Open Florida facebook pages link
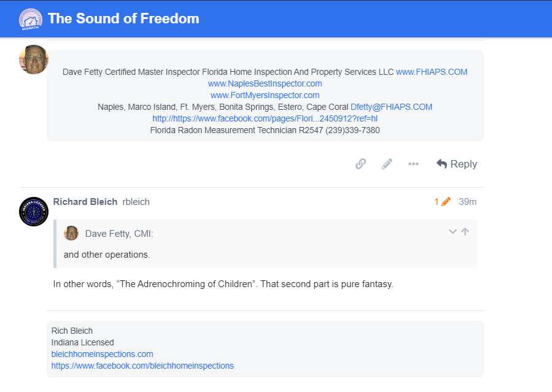The height and width of the screenshot is (392, 552). 265,118
